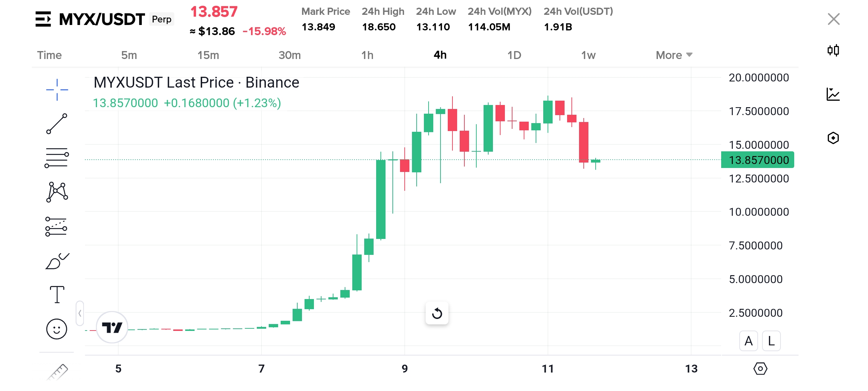This screenshot has height=391, width=868.
Task: Open the forecasting and measurement tools
Action: [56, 227]
